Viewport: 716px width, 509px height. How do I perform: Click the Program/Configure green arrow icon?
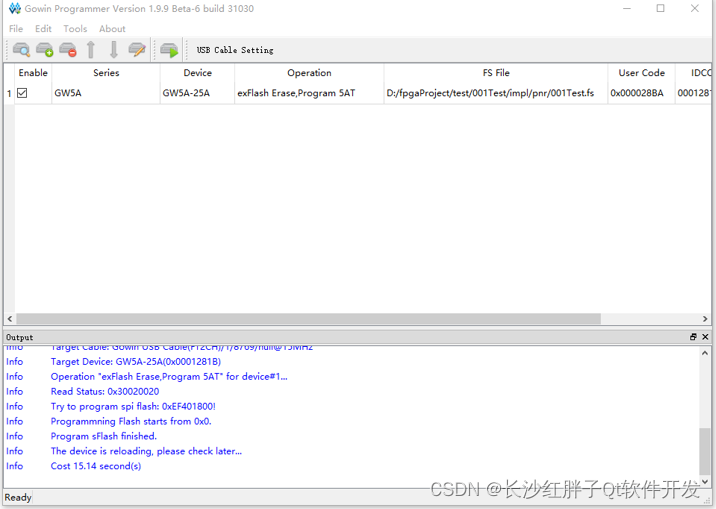pos(169,50)
